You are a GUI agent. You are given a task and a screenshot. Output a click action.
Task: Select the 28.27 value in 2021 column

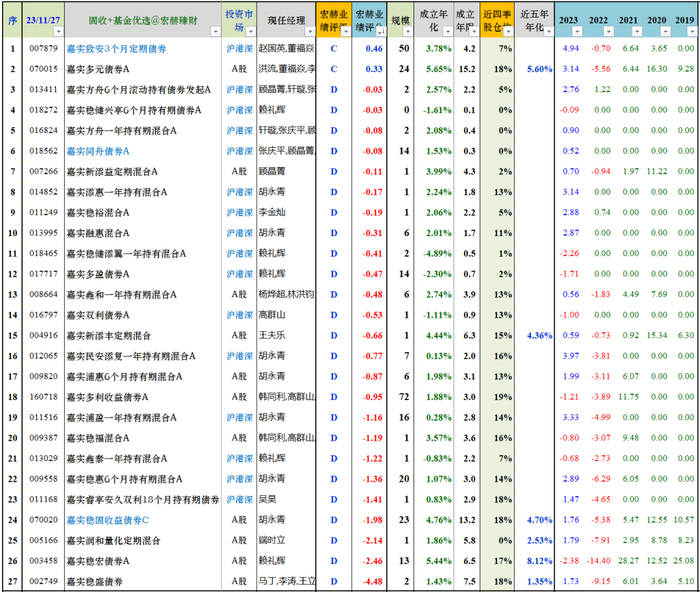click(628, 561)
